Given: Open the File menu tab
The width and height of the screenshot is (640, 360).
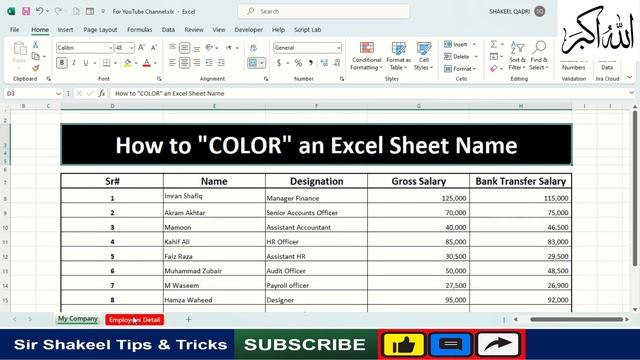Looking at the screenshot, I should point(15,30).
